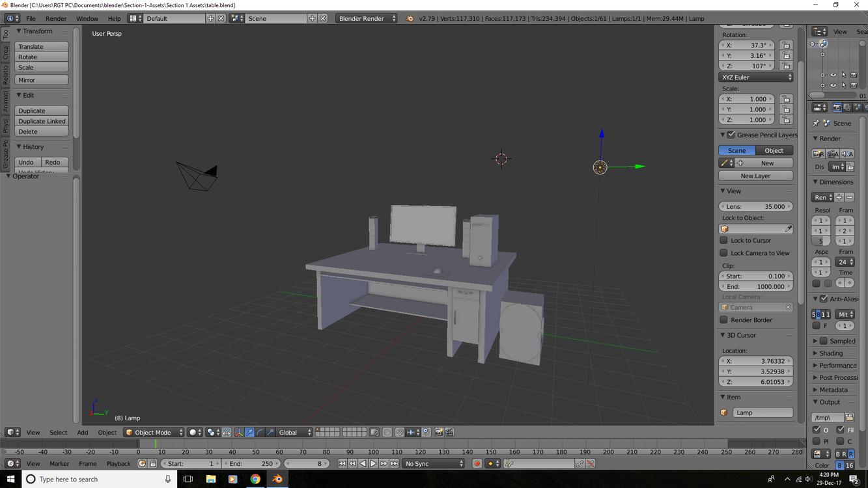This screenshot has width=868, height=488.
Task: Click the New Layer button
Action: point(755,175)
